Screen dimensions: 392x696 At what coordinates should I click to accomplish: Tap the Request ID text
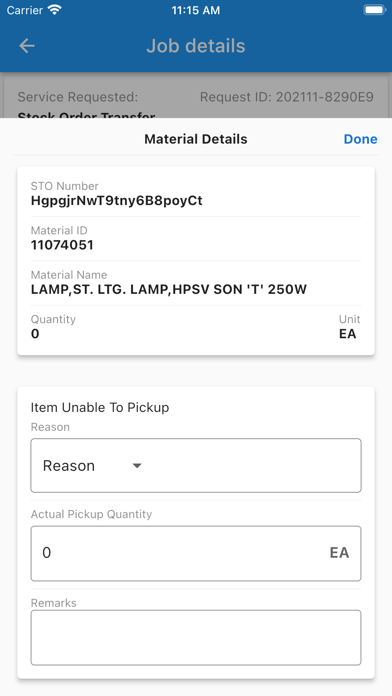pos(287,97)
